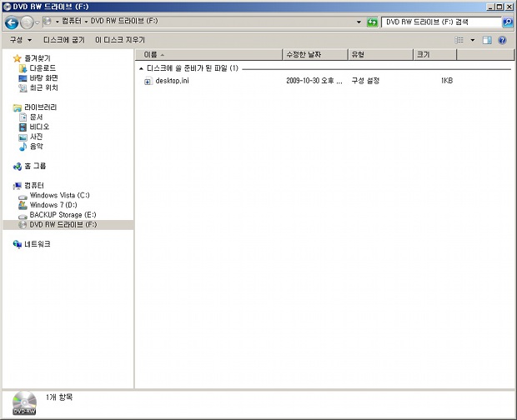The width and height of the screenshot is (517, 420).
Task: Click 이 디스크 지우기 in the toolbar
Action: tap(120, 40)
